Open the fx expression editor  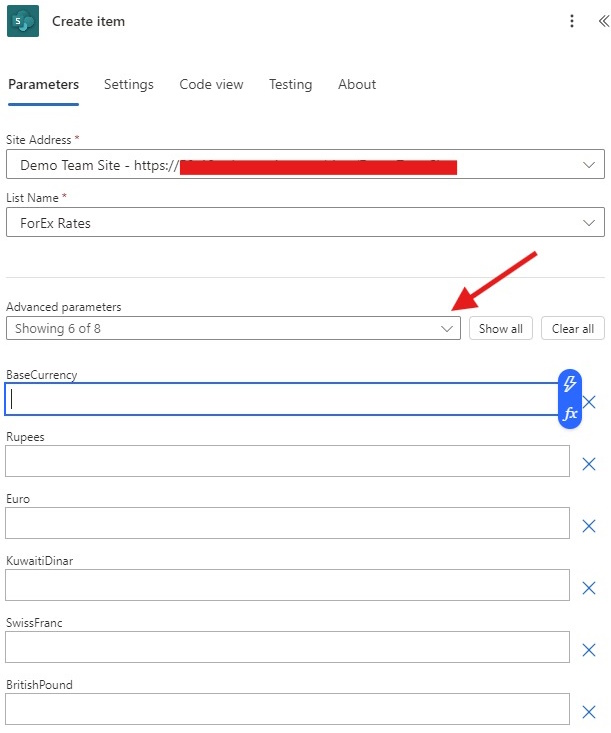tap(569, 414)
